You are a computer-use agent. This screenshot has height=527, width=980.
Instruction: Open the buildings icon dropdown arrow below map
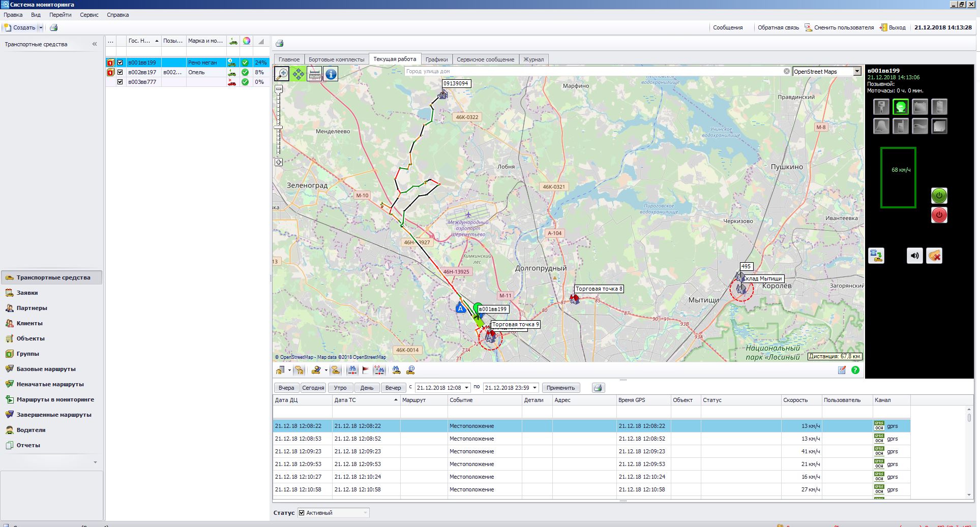coord(289,370)
